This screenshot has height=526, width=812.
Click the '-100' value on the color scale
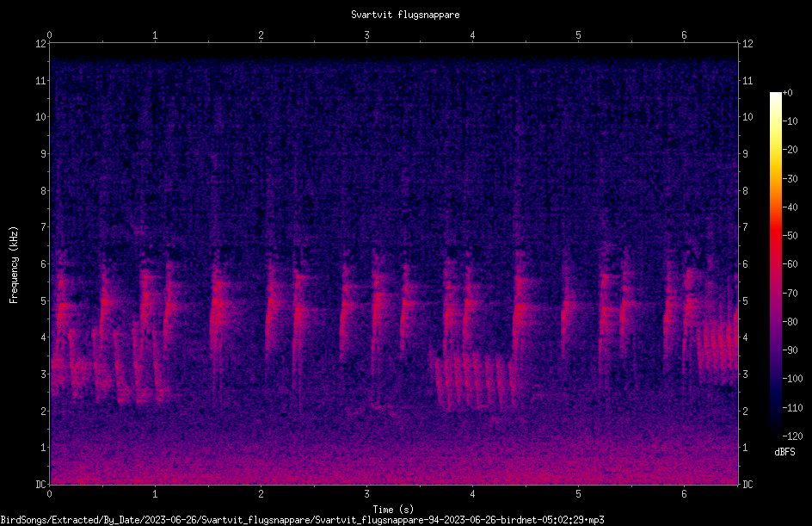point(792,378)
